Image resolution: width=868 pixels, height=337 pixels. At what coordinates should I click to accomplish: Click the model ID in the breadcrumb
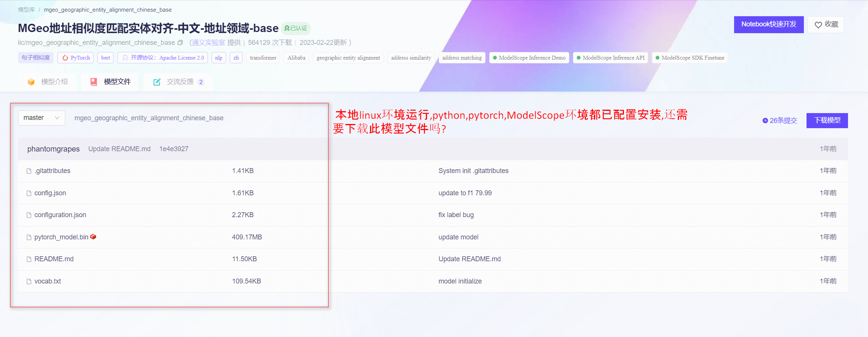pos(108,10)
